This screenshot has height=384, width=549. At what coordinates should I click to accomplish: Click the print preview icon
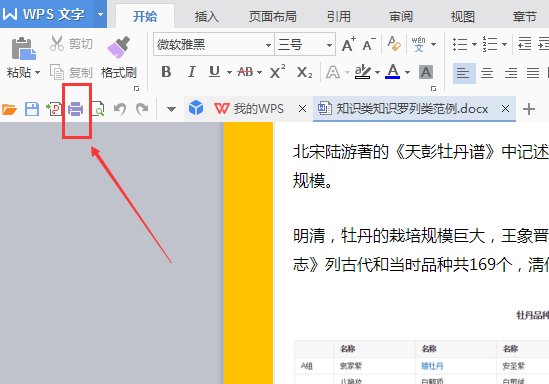pos(98,109)
